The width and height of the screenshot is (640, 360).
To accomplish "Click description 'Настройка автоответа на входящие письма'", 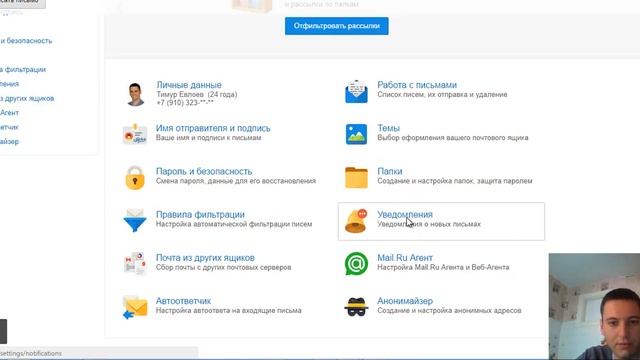I will [x=229, y=311].
